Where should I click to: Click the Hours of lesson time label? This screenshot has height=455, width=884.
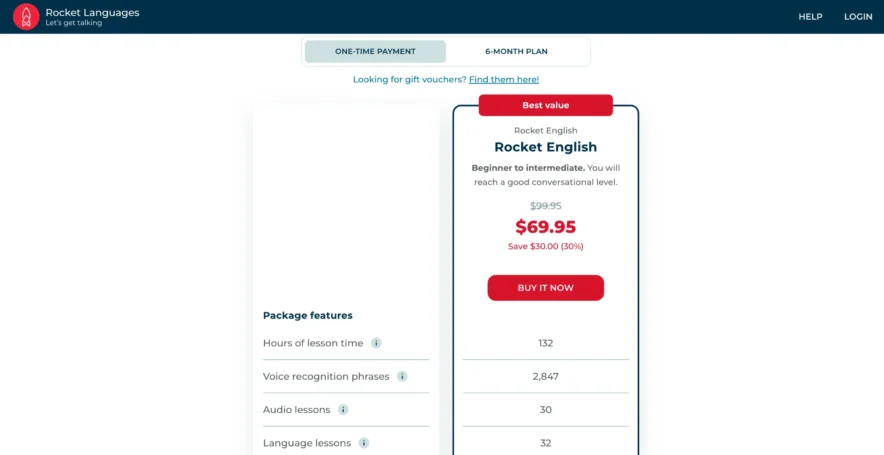(x=313, y=343)
